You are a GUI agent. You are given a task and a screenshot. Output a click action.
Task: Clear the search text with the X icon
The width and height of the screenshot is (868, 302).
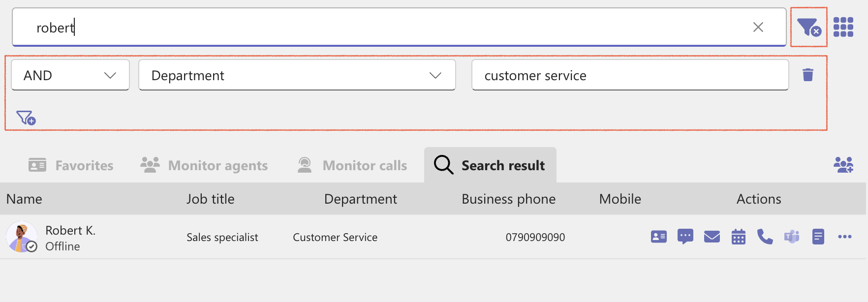pyautogui.click(x=758, y=27)
